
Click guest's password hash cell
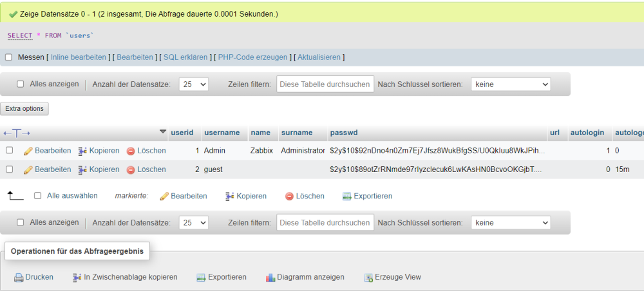click(436, 169)
